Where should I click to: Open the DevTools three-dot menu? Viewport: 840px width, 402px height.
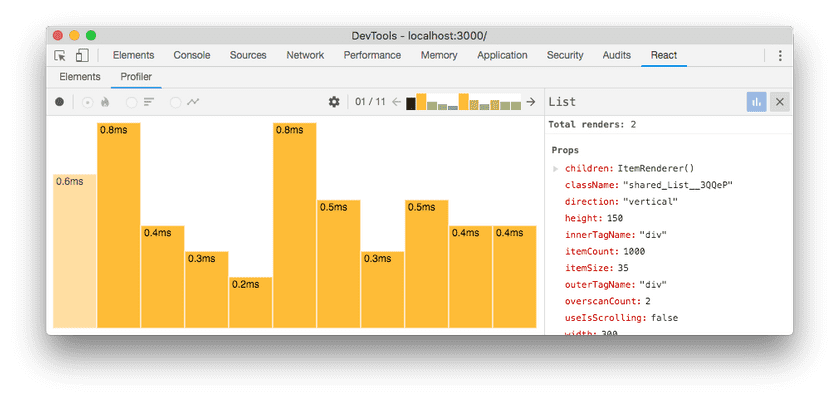click(780, 56)
